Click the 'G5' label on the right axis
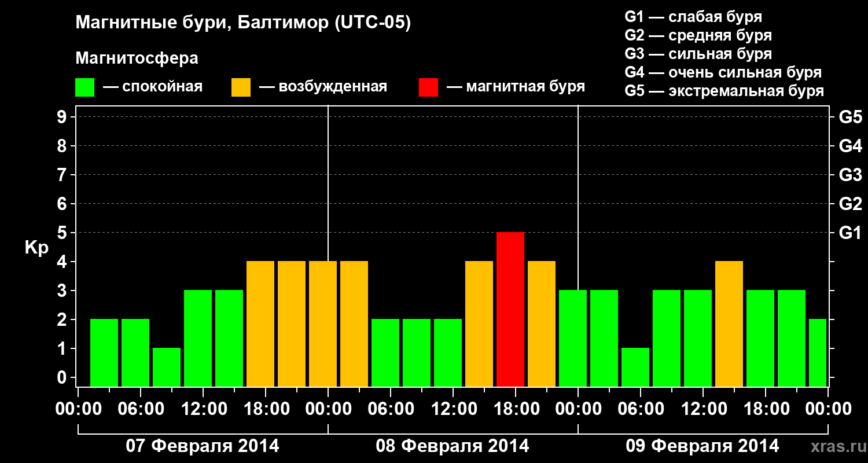 [x=850, y=117]
